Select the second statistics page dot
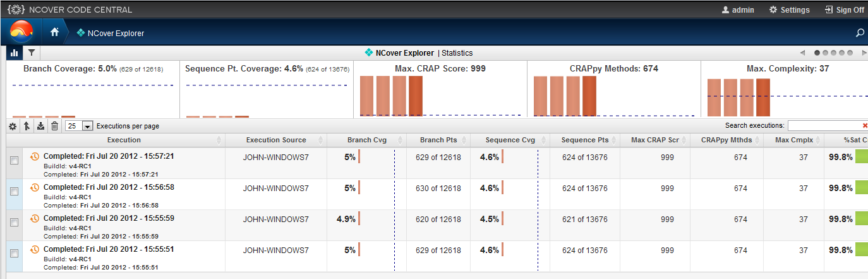Screen dimensions: 868x279 click(826, 53)
